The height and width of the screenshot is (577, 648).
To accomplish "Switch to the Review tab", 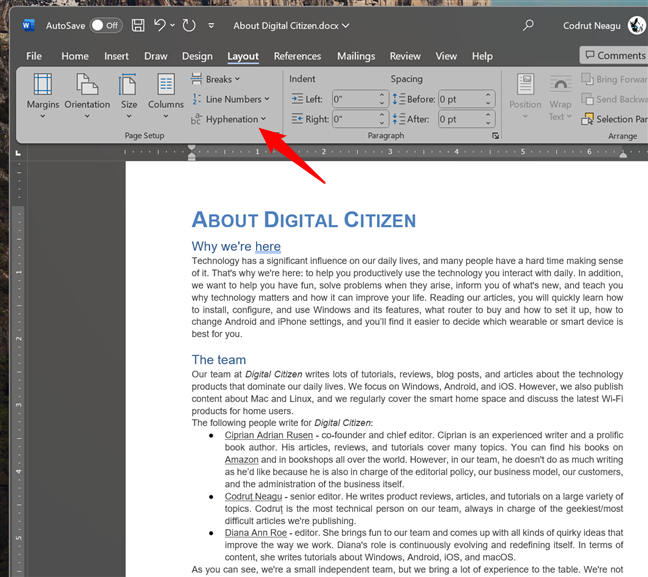I will coord(405,56).
